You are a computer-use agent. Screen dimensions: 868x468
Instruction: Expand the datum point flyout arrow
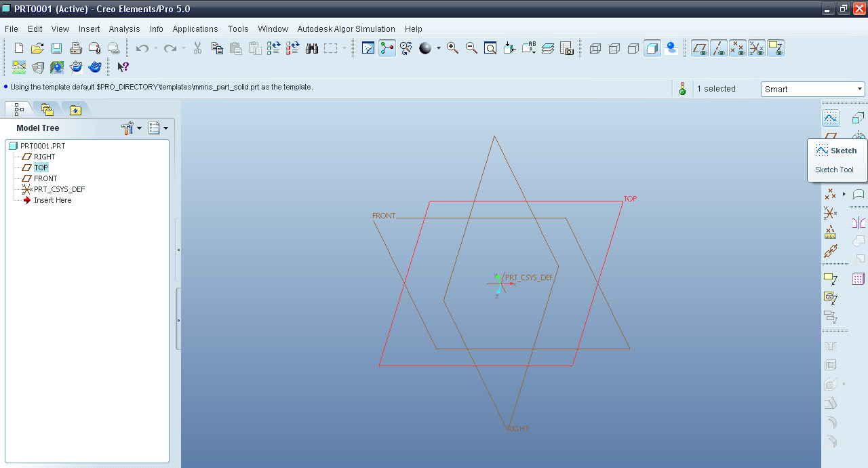[844, 195]
